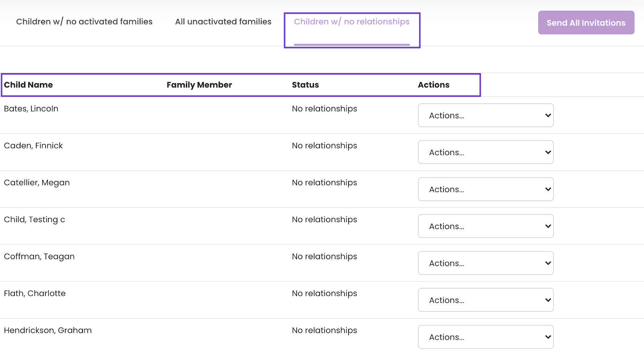Image resolution: width=644 pixels, height=355 pixels.
Task: Click the Child Name column header
Action: 29,85
